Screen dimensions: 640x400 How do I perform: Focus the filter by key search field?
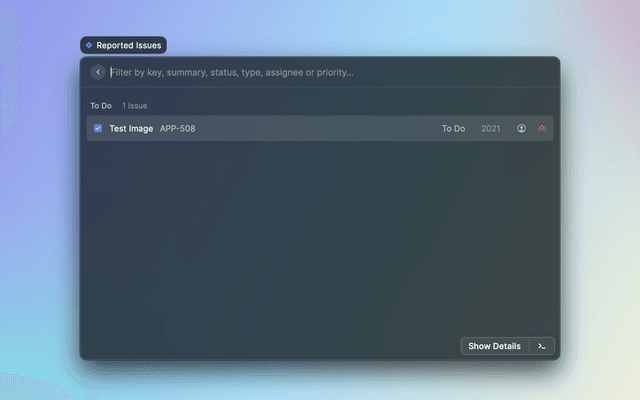[300, 72]
